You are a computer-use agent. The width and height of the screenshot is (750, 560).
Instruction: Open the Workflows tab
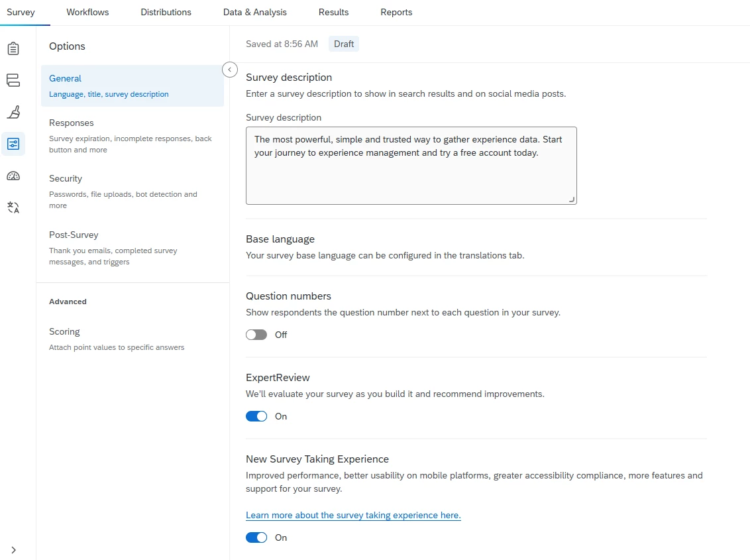point(87,13)
